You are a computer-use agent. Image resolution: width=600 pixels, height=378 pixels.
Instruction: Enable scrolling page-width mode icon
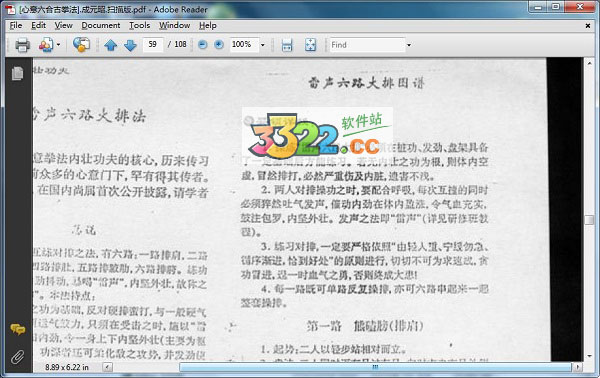[x=287, y=45]
